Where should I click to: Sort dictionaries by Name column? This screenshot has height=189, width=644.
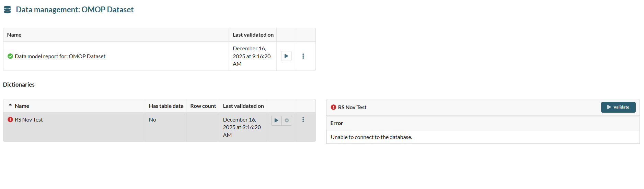pos(22,106)
